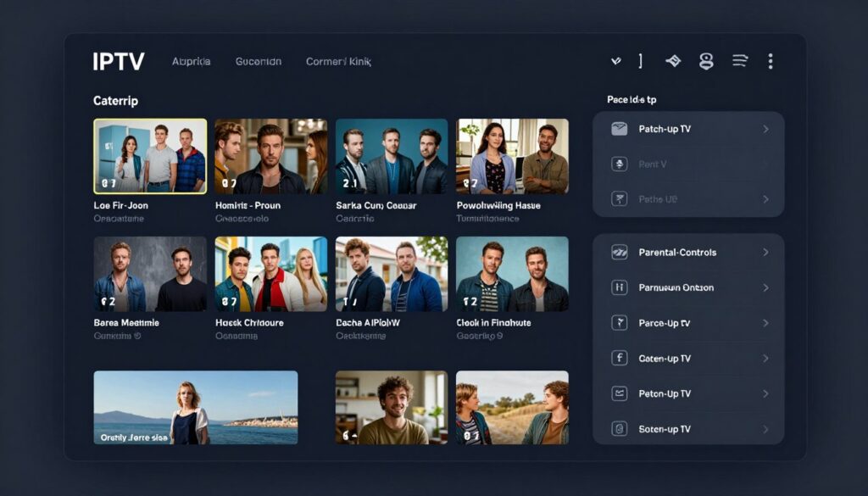This screenshot has width=868, height=496.
Task: Select the Powolhwiiing Hasue thumbnail
Action: [512, 156]
